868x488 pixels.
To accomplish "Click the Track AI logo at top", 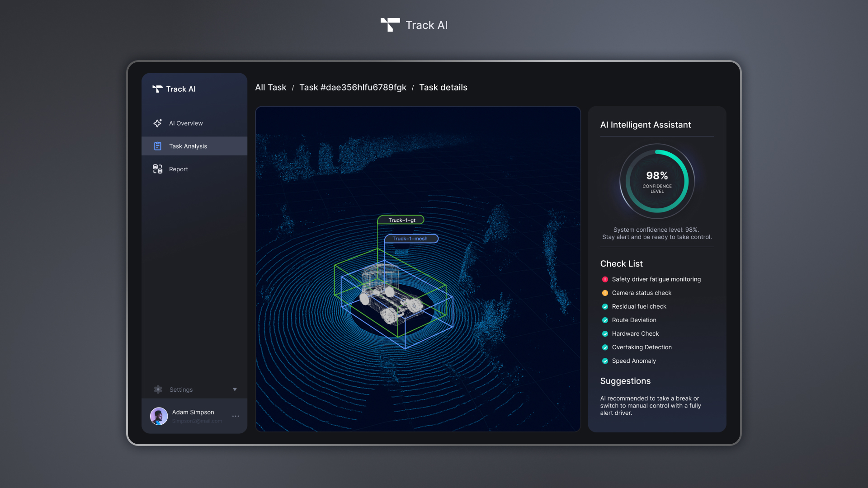I will coord(414,25).
